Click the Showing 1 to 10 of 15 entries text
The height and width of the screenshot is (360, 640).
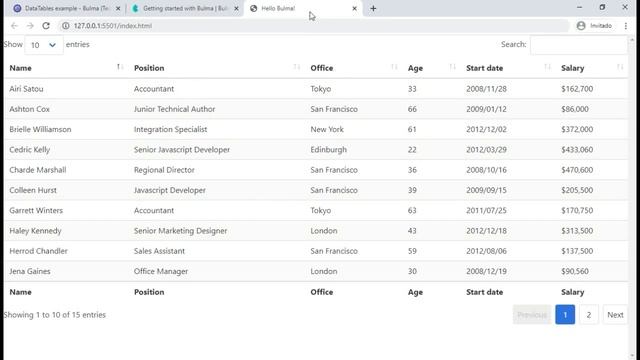click(x=55, y=315)
